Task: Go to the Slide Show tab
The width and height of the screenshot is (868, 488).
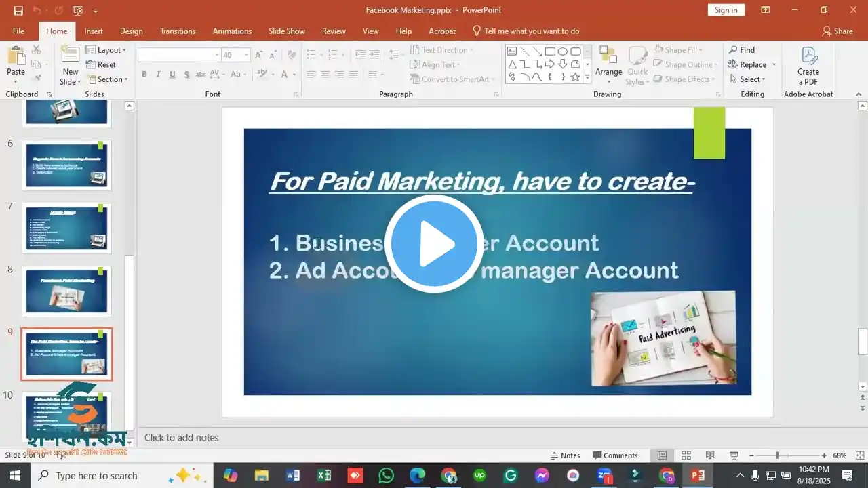Action: [287, 31]
